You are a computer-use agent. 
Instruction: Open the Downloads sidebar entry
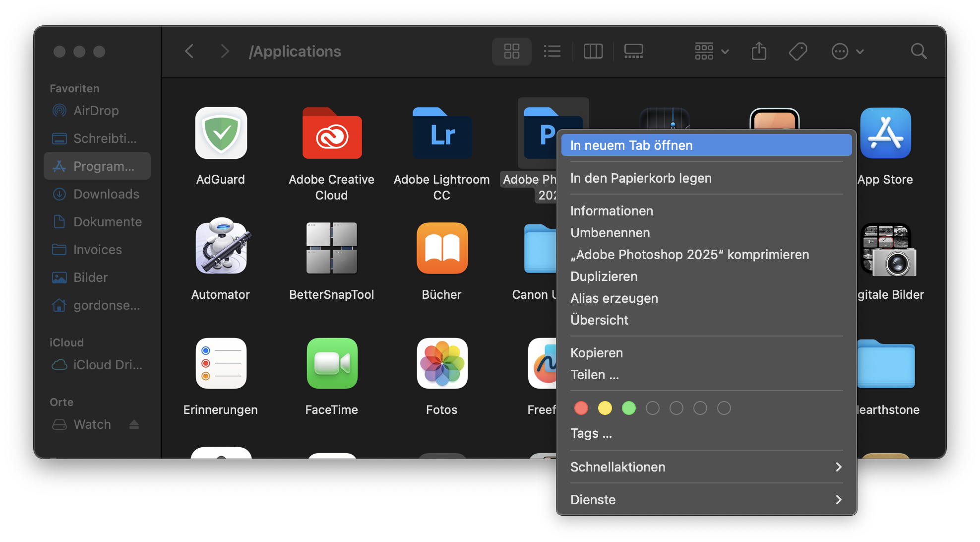point(106,194)
